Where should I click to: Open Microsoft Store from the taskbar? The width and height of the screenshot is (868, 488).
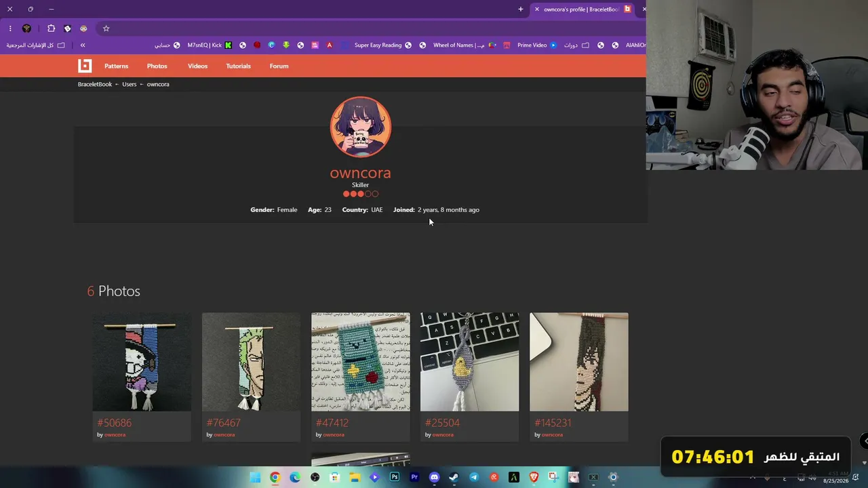click(334, 477)
